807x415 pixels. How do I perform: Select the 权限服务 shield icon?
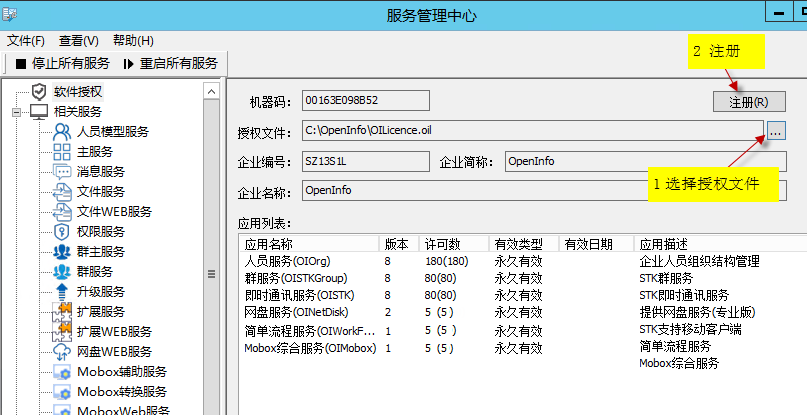(62, 232)
